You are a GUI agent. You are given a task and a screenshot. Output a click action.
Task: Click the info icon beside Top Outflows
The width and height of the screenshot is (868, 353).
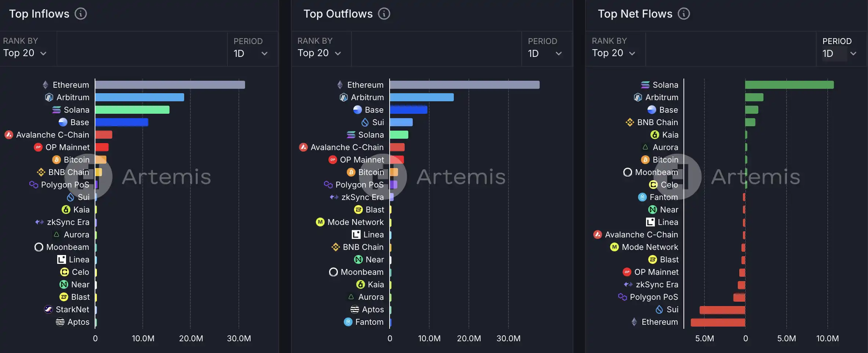384,14
